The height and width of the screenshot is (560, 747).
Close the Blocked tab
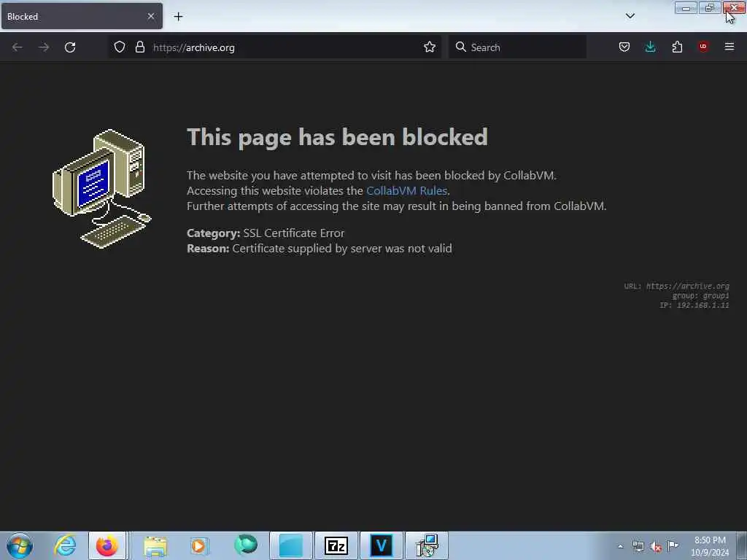tap(151, 16)
